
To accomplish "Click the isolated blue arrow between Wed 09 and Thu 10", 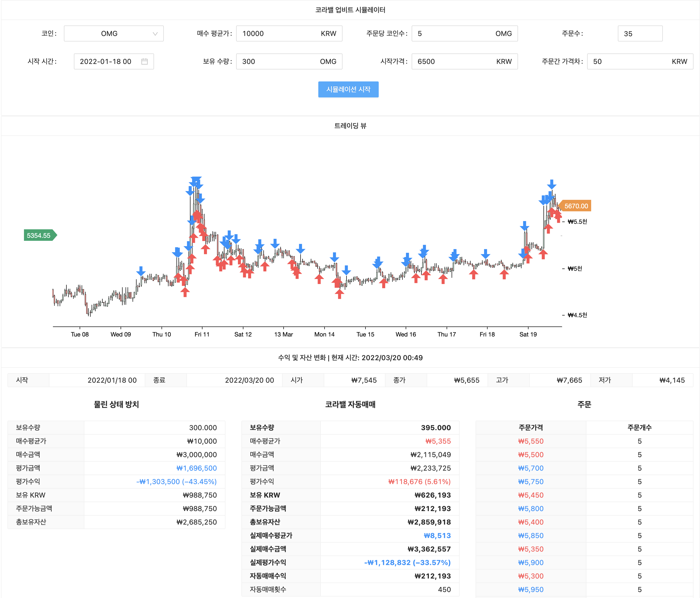I will 141,271.
